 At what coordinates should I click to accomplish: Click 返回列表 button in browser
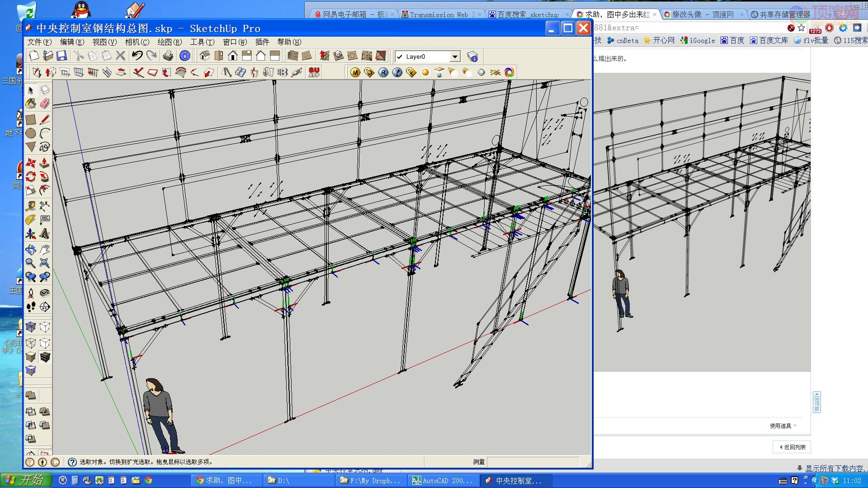tap(792, 447)
